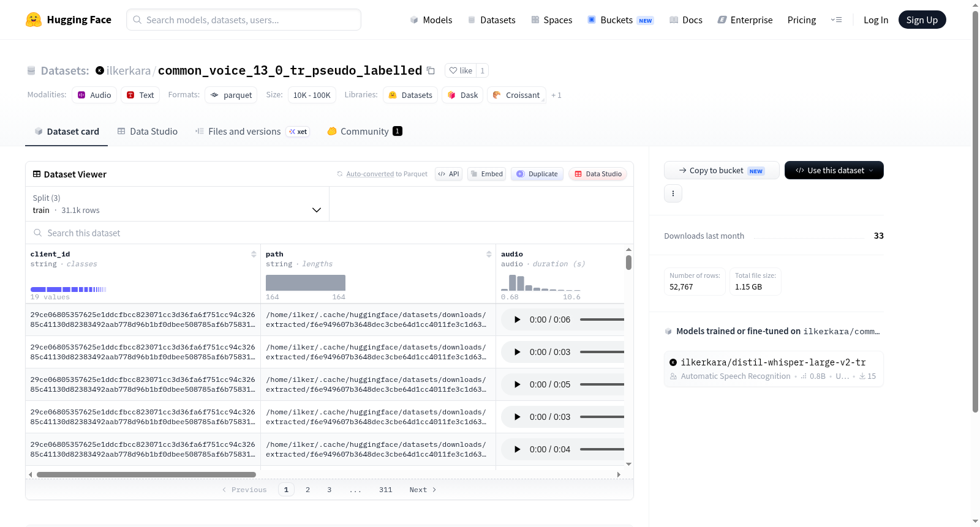Click the table scroll-right arrow
Screen dimensions: 980x527
[x=619, y=474]
